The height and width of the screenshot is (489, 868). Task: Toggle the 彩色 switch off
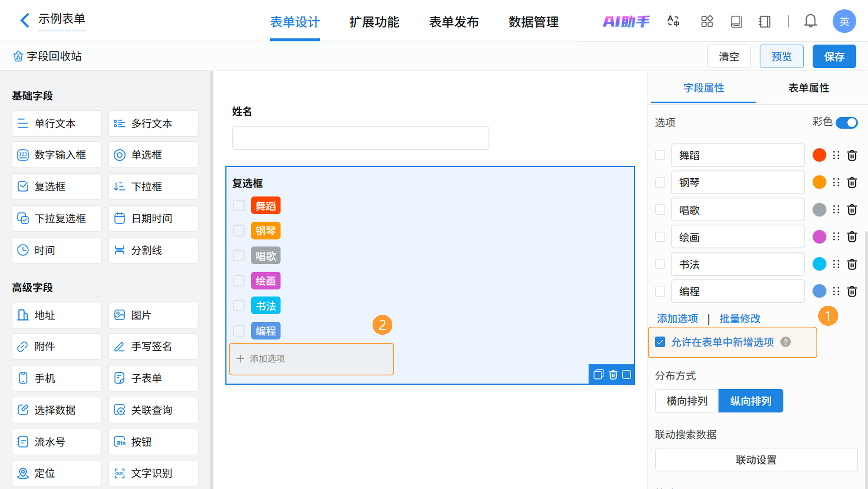[x=847, y=122]
